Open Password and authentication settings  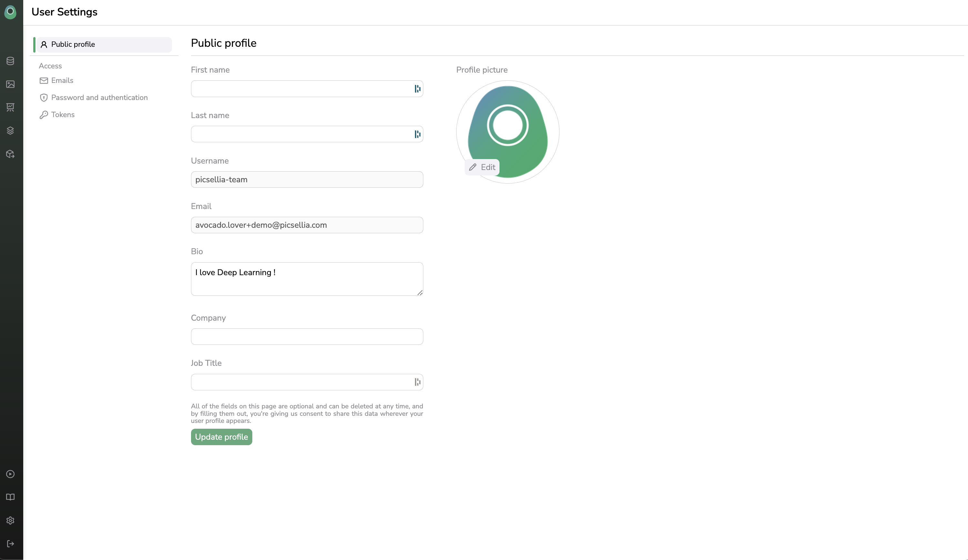pos(99,97)
